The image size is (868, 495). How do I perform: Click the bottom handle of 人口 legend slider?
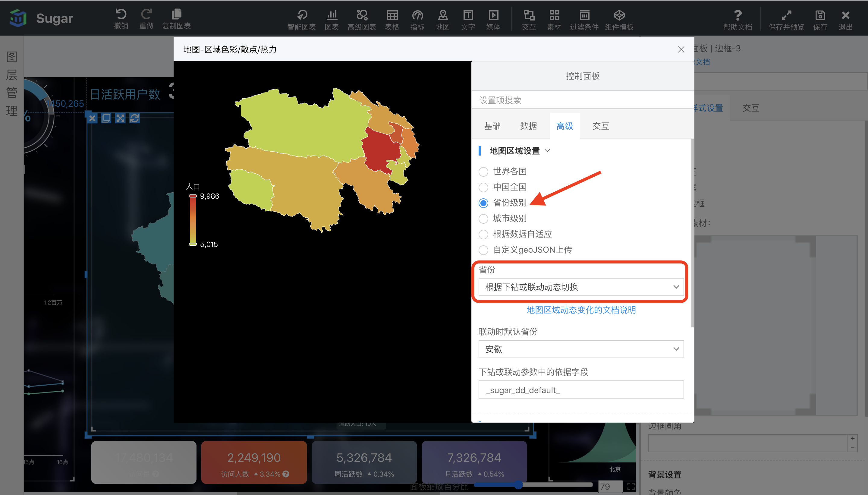click(193, 244)
